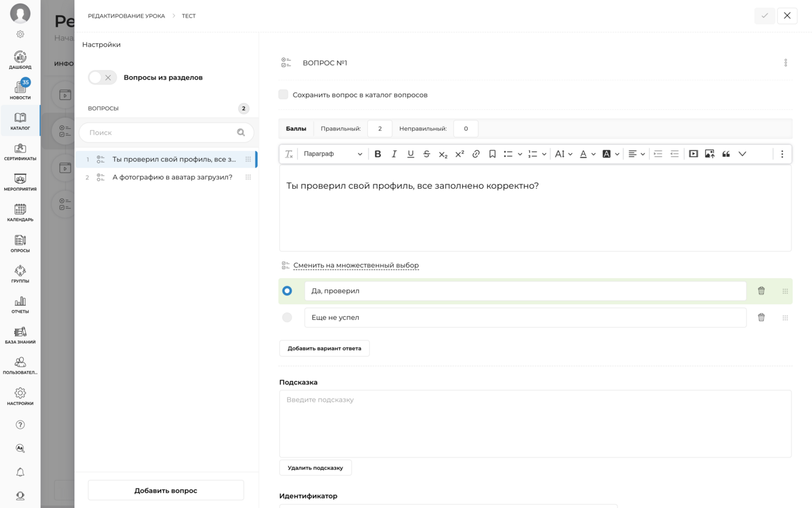This screenshot has height=508, width=812.
Task: Clear text formatting in editor
Action: tap(289, 154)
